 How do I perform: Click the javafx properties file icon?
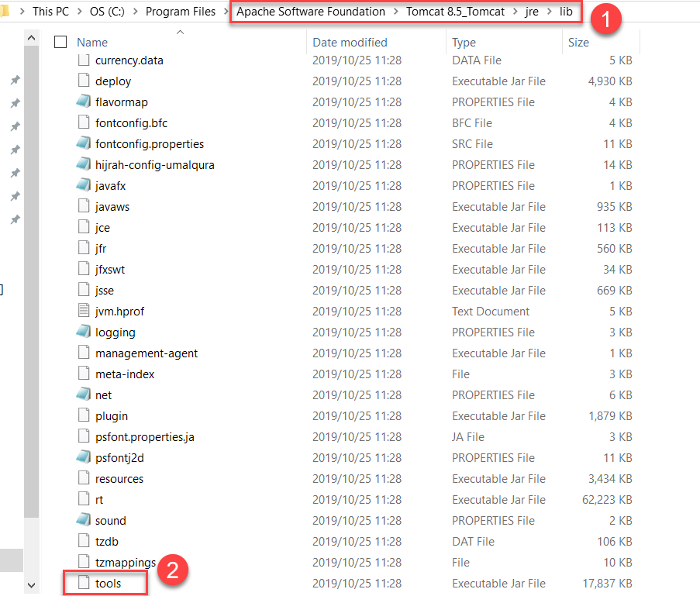pyautogui.click(x=84, y=185)
